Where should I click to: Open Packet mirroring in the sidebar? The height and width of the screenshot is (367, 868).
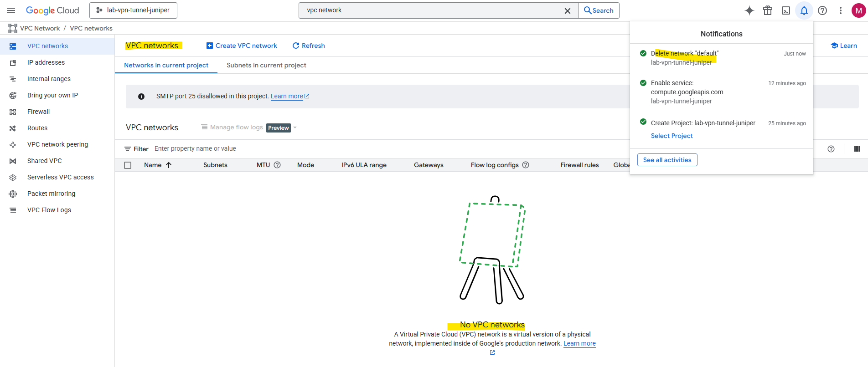click(57, 194)
